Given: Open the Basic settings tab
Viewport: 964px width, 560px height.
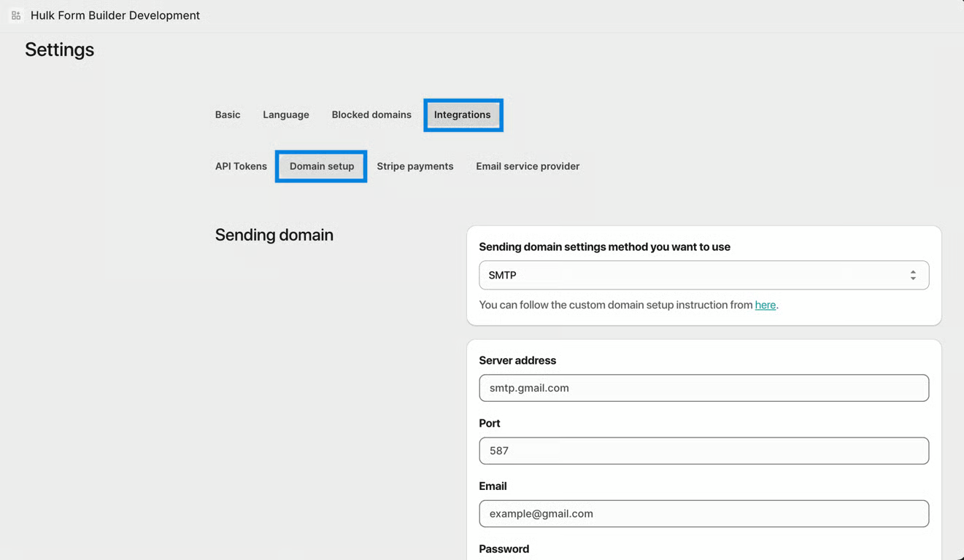Looking at the screenshot, I should click(228, 114).
